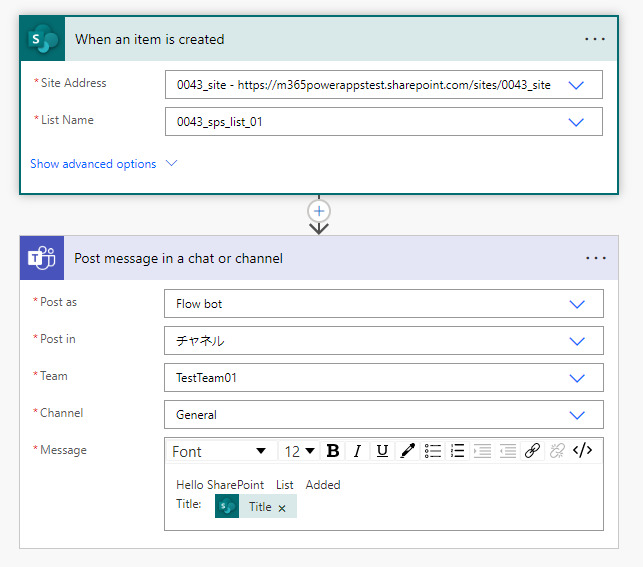This screenshot has height=567, width=643.
Task: Insert a numbered list
Action: click(458, 451)
